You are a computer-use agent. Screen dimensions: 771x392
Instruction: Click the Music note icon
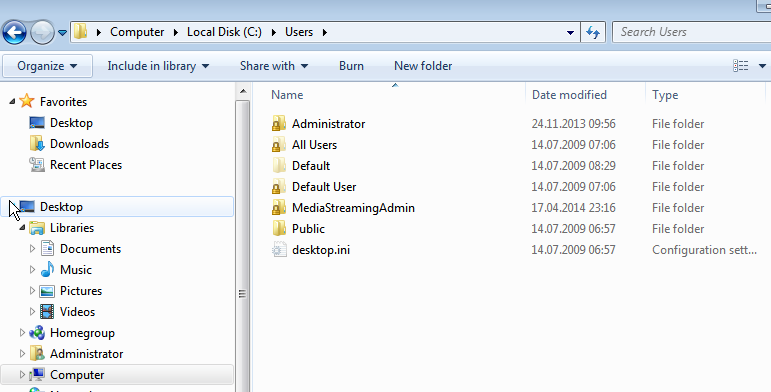tap(47, 270)
